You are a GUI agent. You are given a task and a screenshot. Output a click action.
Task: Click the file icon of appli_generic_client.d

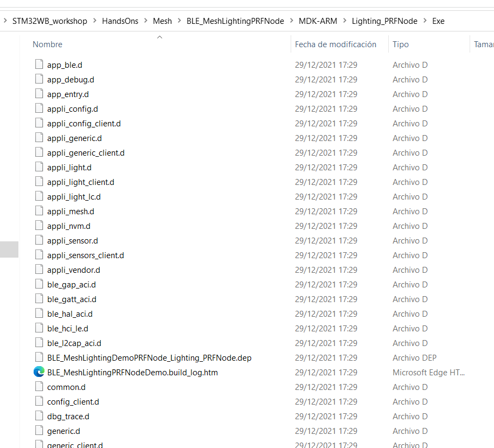coord(39,152)
